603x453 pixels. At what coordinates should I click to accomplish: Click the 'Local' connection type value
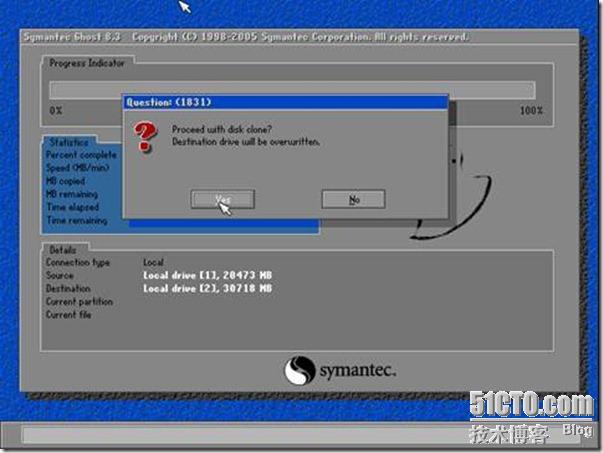(x=153, y=262)
